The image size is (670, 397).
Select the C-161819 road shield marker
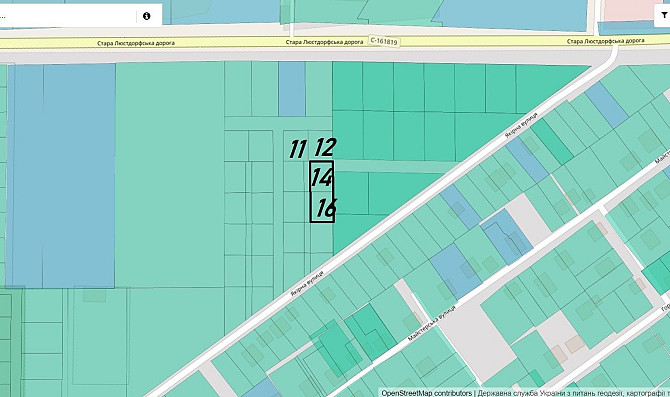[384, 41]
